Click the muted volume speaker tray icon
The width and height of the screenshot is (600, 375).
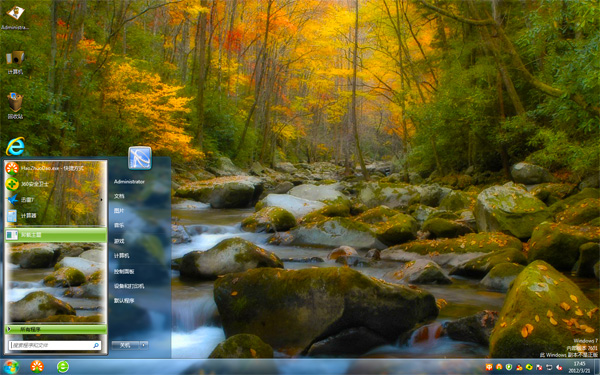point(559,367)
